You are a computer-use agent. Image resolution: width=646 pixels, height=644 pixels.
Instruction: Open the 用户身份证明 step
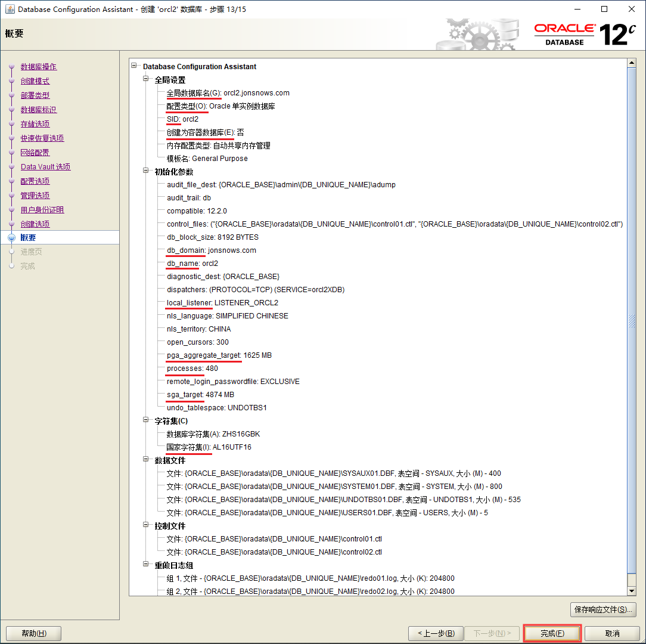pos(42,210)
